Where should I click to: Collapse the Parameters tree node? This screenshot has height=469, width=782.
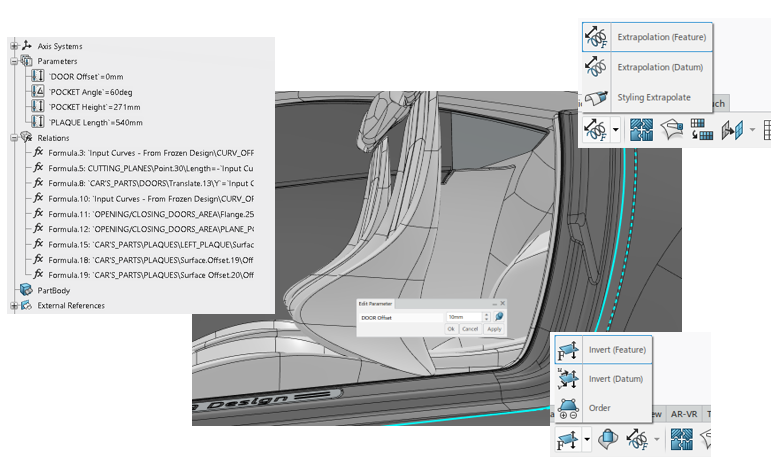point(14,61)
